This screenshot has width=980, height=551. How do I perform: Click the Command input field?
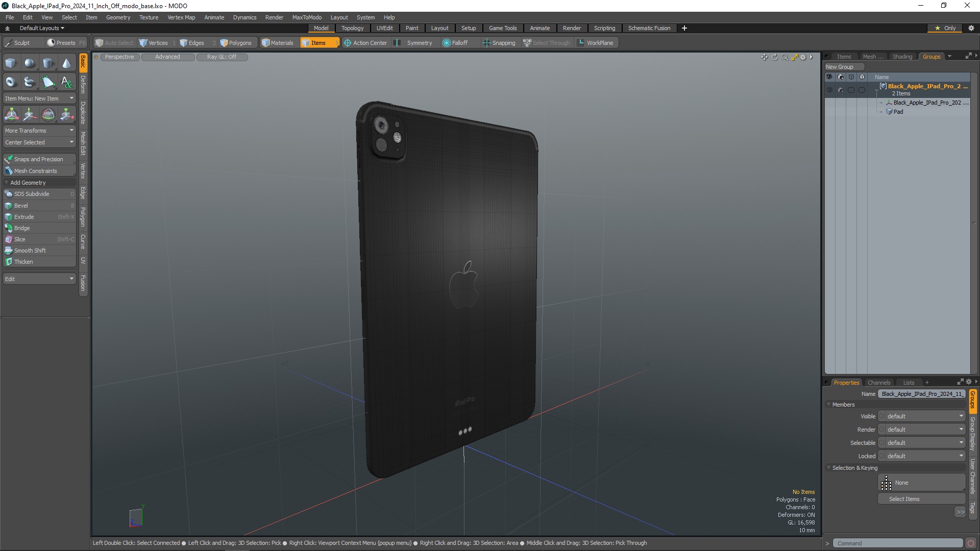coord(898,543)
